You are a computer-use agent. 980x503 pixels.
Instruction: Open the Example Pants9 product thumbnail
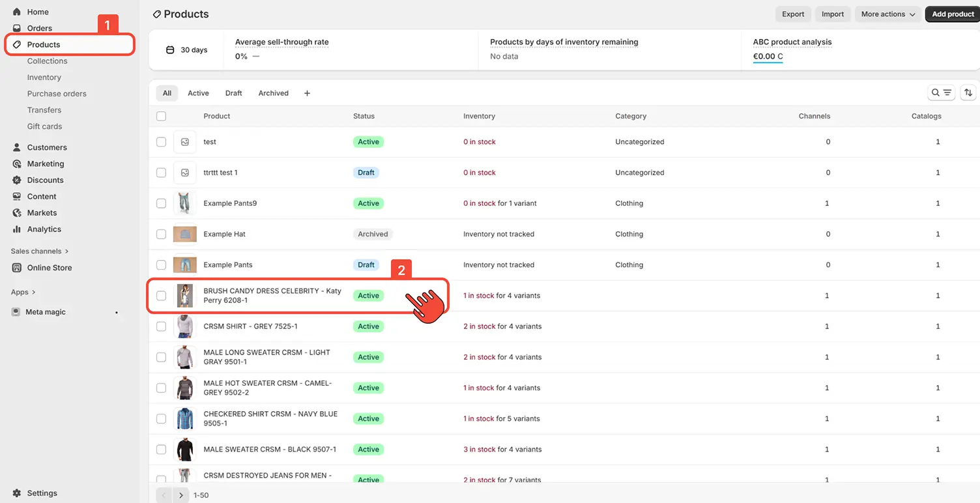(185, 203)
